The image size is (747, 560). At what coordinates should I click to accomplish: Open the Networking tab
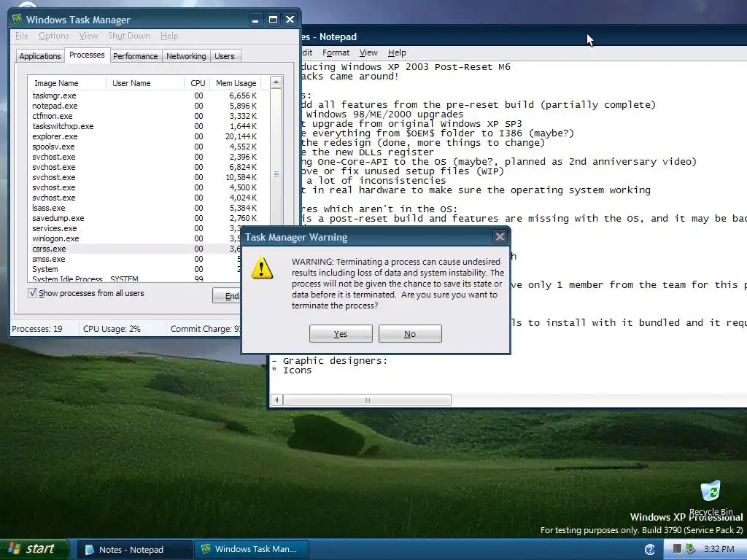(x=186, y=56)
